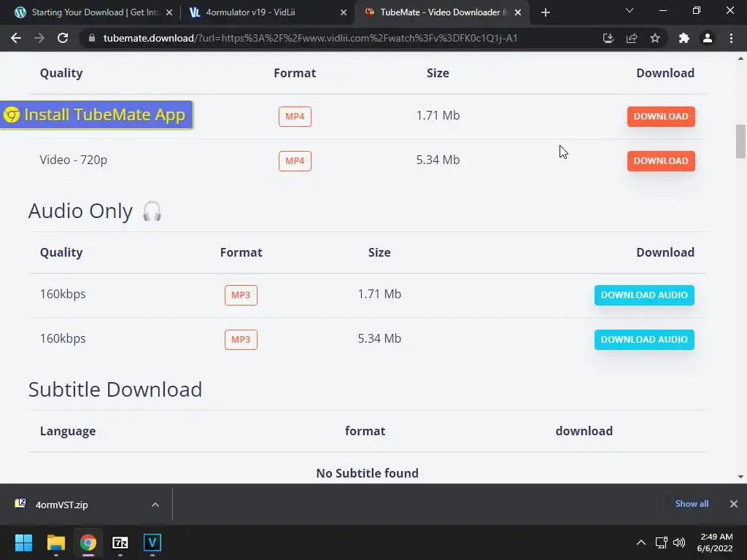The height and width of the screenshot is (560, 747).
Task: Click MP4 badge in 1.71 Mb row
Action: pos(295,116)
